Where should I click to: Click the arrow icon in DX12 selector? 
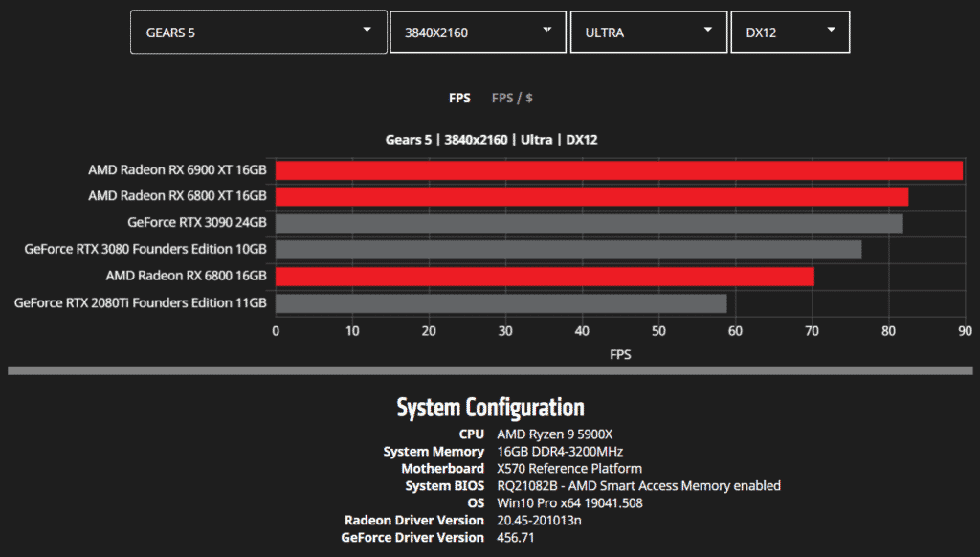pyautogui.click(x=831, y=30)
